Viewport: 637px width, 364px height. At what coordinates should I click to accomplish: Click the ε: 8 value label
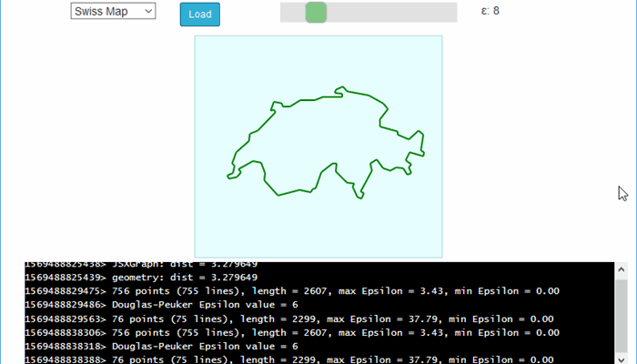click(490, 12)
